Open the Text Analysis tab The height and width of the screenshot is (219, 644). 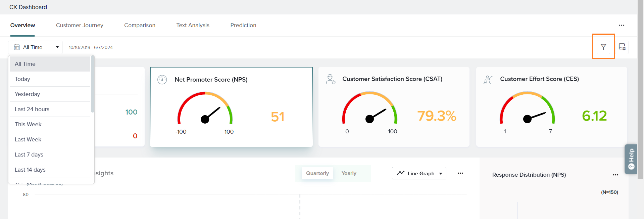[x=193, y=26]
